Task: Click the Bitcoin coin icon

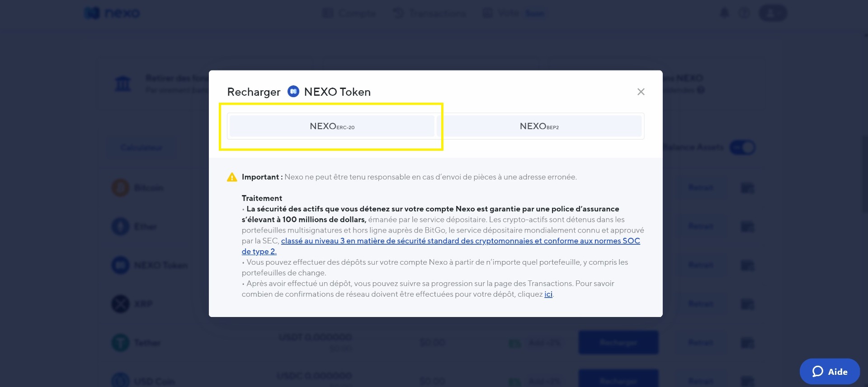Action: click(x=120, y=187)
